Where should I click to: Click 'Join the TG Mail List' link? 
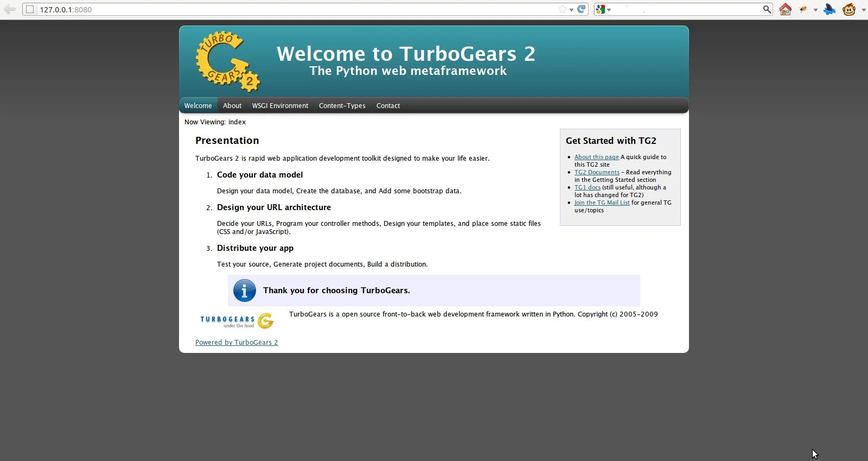(602, 203)
